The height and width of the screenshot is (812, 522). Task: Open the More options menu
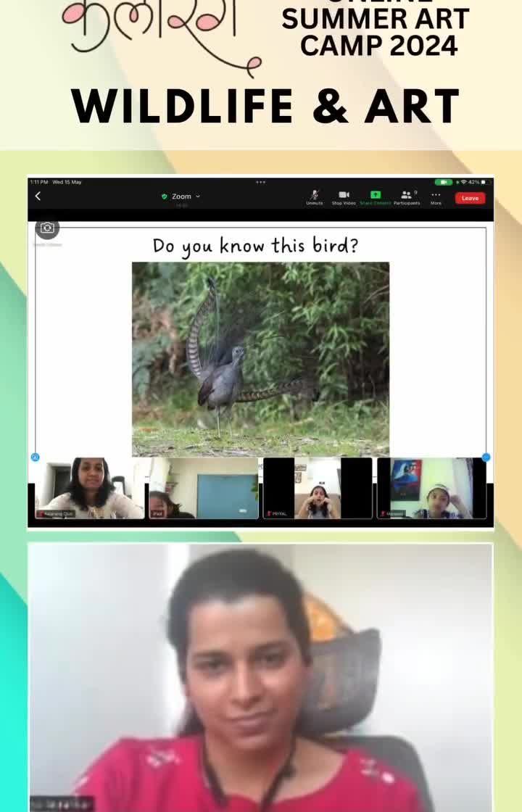pos(436,196)
